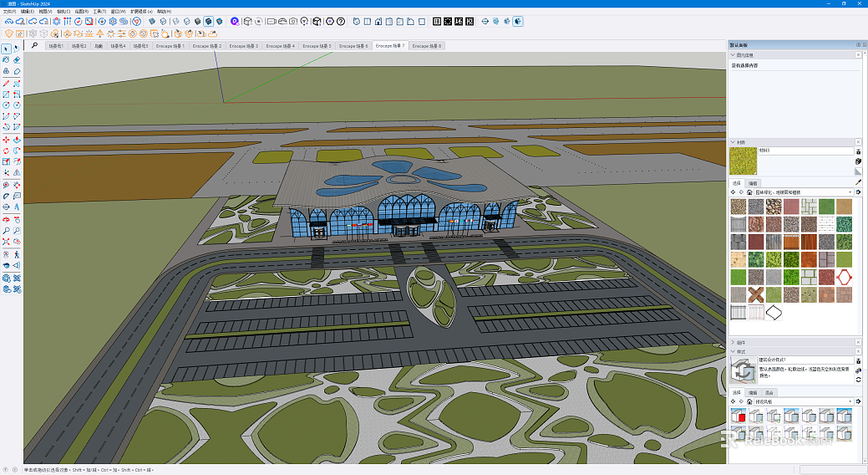Select the Paint Bucket tool
Image resolution: width=868 pixels, height=475 pixels.
click(6, 60)
